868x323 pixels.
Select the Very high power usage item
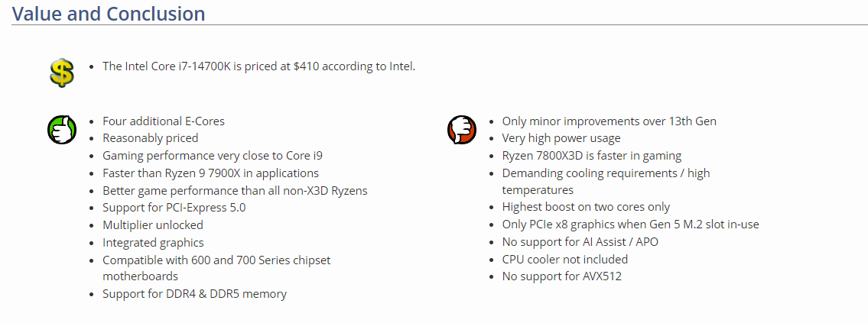[561, 138]
